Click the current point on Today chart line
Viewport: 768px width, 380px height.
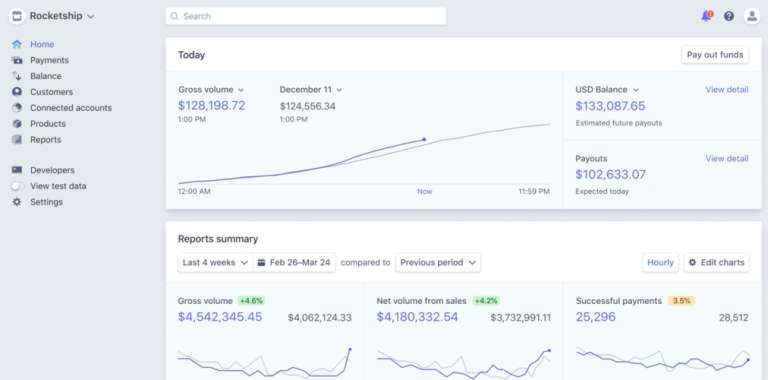click(x=424, y=140)
